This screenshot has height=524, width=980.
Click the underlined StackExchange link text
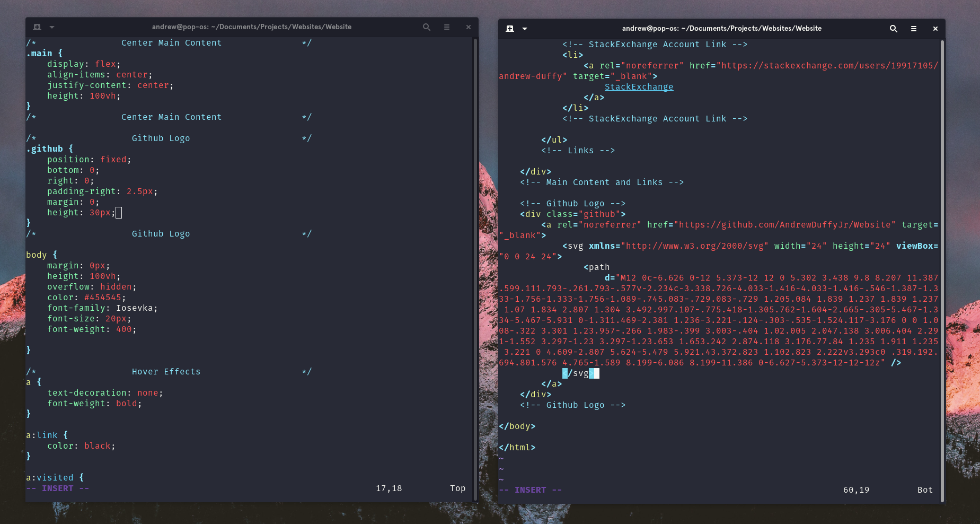click(639, 87)
